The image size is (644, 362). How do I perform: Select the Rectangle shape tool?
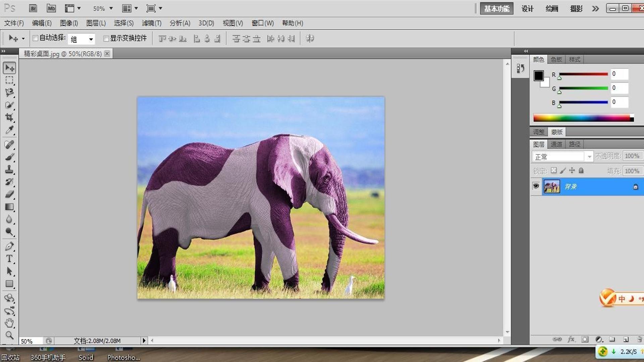[x=9, y=284]
